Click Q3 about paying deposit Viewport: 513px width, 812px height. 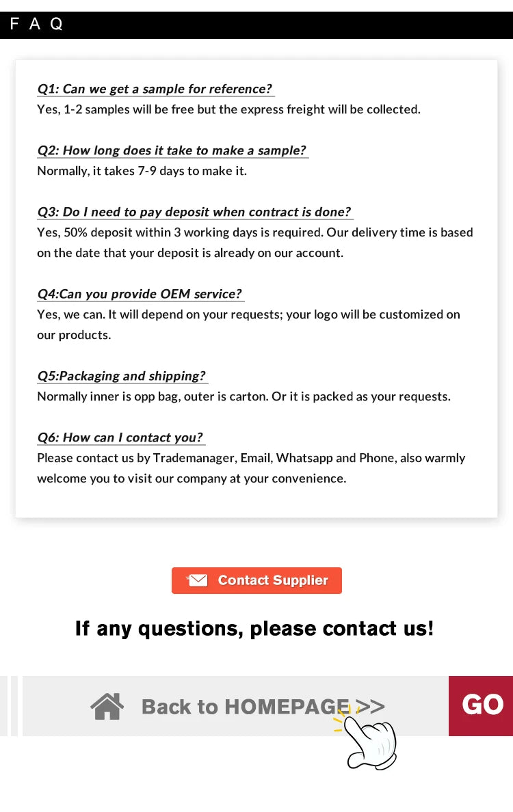194,213
